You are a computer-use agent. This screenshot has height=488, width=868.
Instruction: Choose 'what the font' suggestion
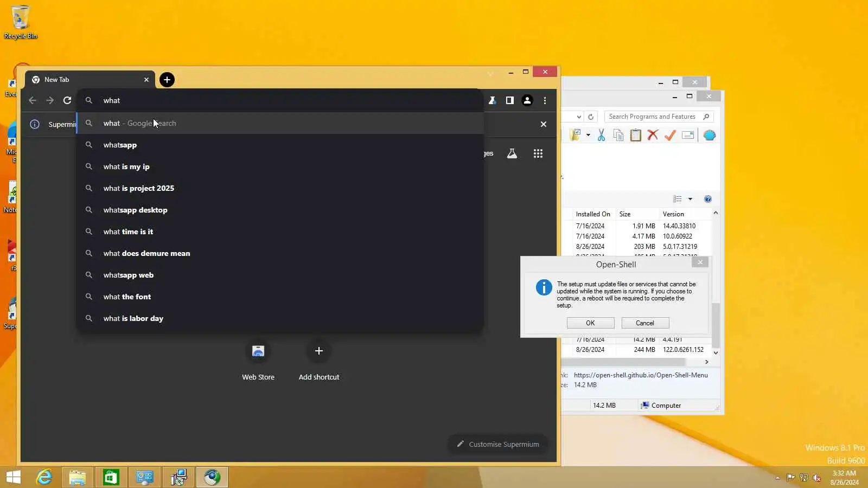(279, 297)
